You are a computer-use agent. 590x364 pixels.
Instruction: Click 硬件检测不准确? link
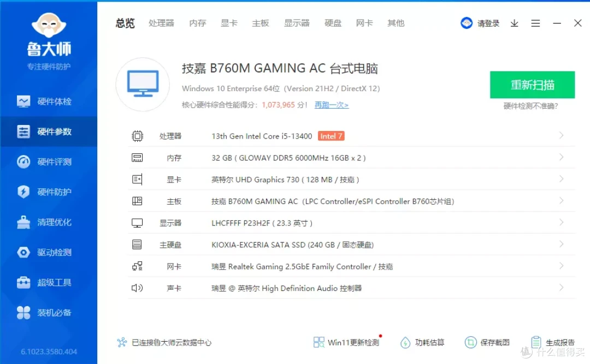[530, 106]
